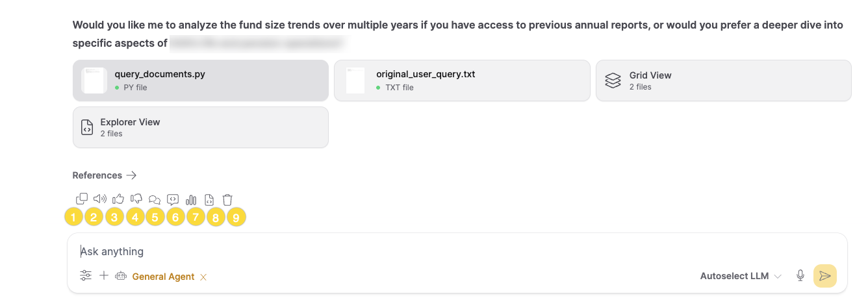
Task: Expand the References section
Action: 105,175
